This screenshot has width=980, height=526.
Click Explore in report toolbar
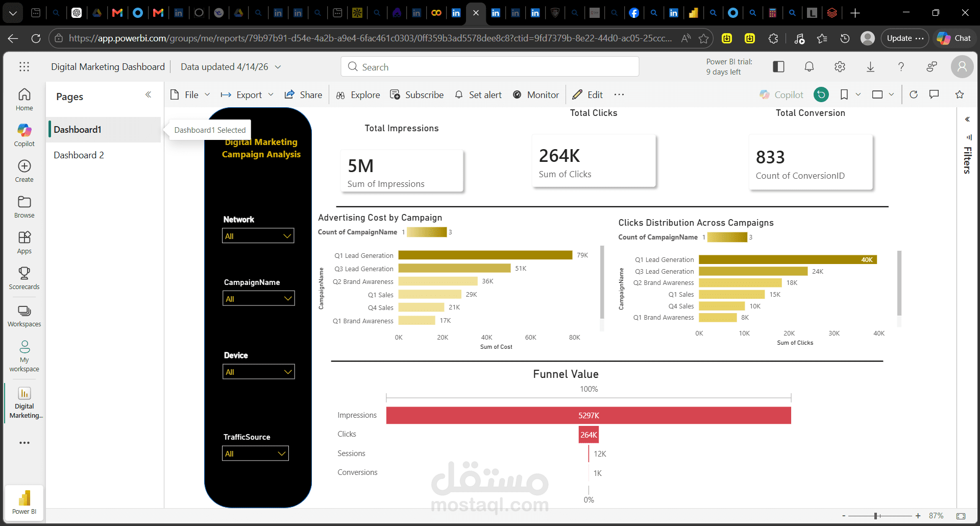coord(358,94)
